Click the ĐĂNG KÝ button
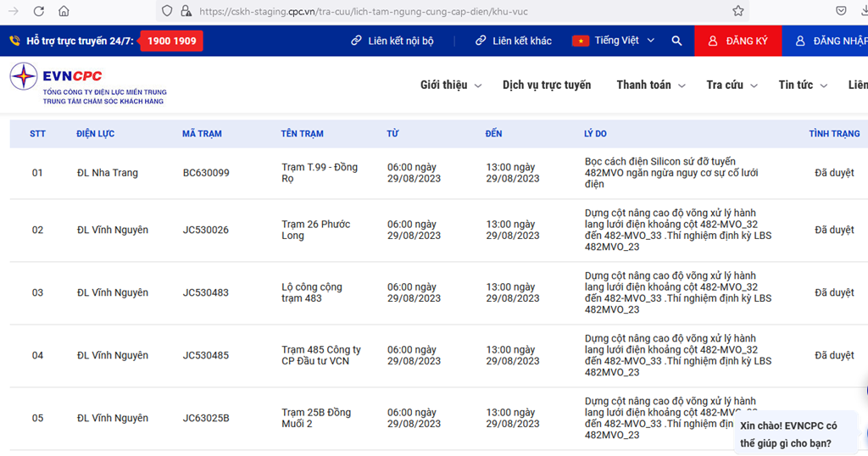Viewport: 868px width, 456px height. pyautogui.click(x=738, y=41)
